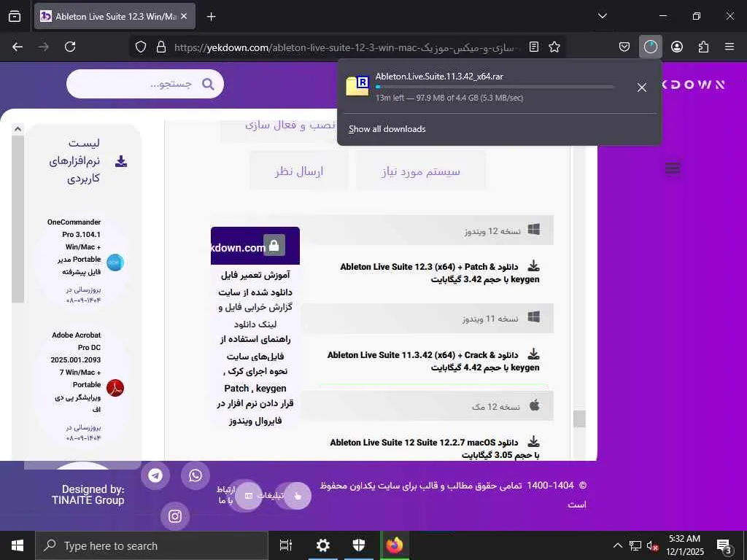Click the Adobe Acrobat red icon
This screenshot has width=747, height=560.
(x=115, y=388)
